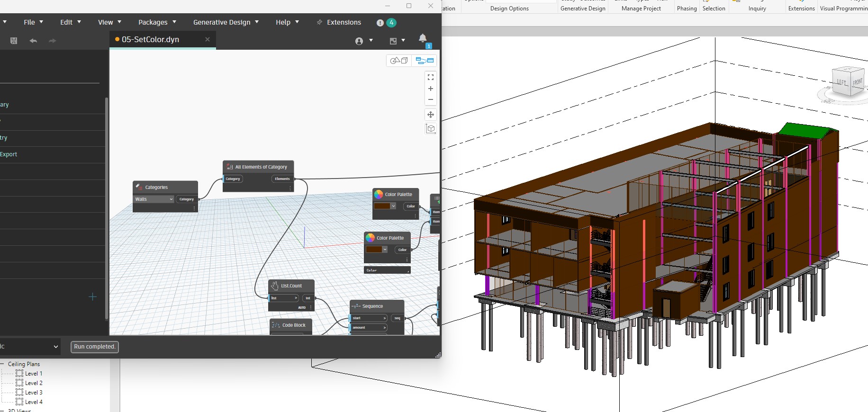Select the 05-SetColor.dyn tab
The image size is (868, 412).
(150, 40)
